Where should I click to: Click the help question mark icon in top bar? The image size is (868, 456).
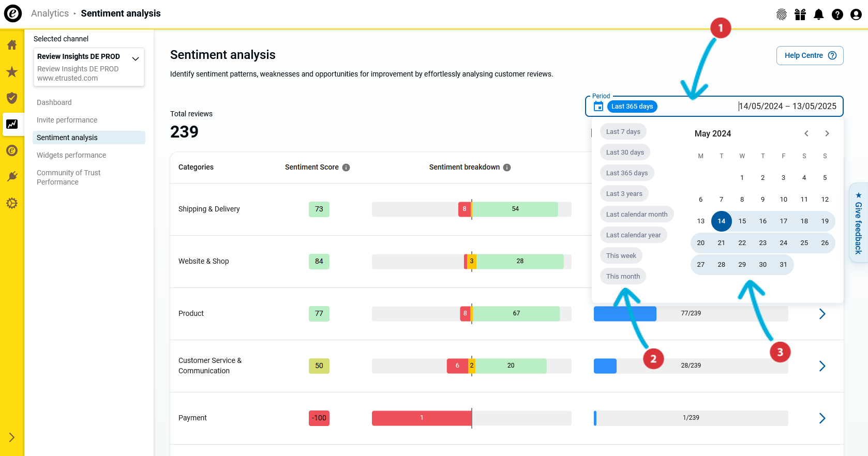pos(837,14)
